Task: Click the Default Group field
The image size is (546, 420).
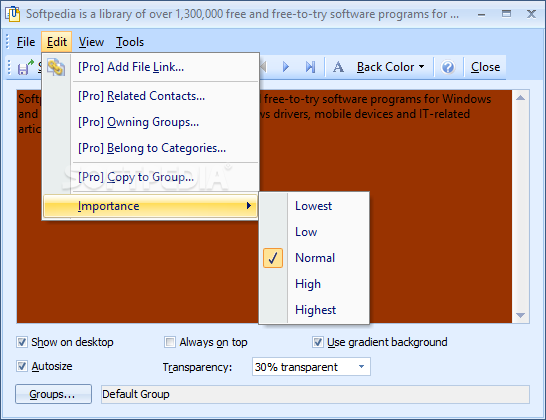Action: coord(315,394)
